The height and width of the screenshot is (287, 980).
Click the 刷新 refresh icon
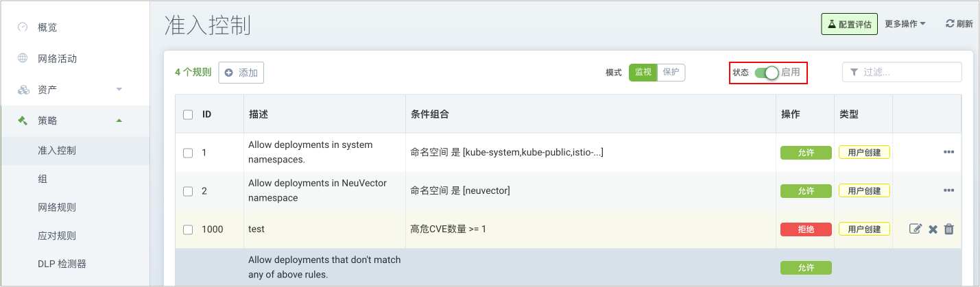pos(950,23)
